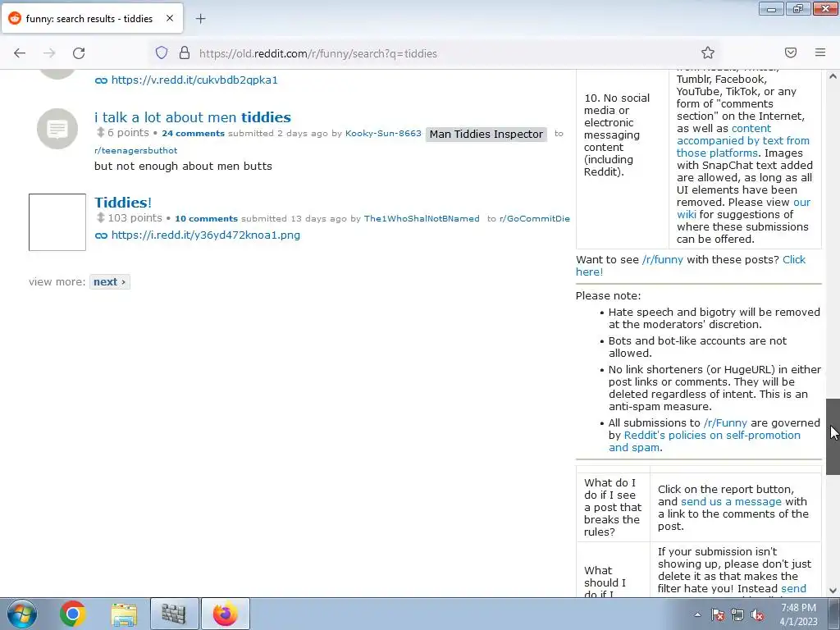840x630 pixels.
Task: Open 24 comments link
Action: [193, 134]
